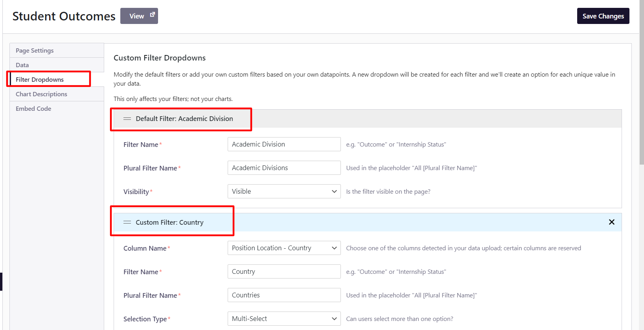The width and height of the screenshot is (644, 330).
Task: Open the Embed Code tab
Action: pyautogui.click(x=33, y=109)
